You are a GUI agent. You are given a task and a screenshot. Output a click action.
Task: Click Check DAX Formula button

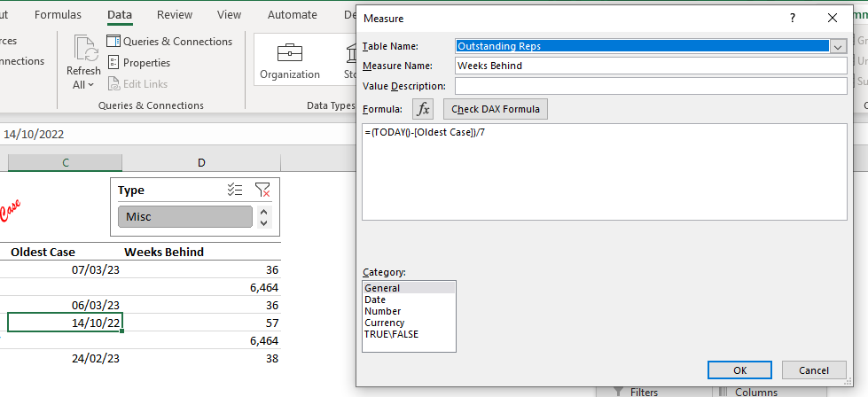pyautogui.click(x=496, y=109)
